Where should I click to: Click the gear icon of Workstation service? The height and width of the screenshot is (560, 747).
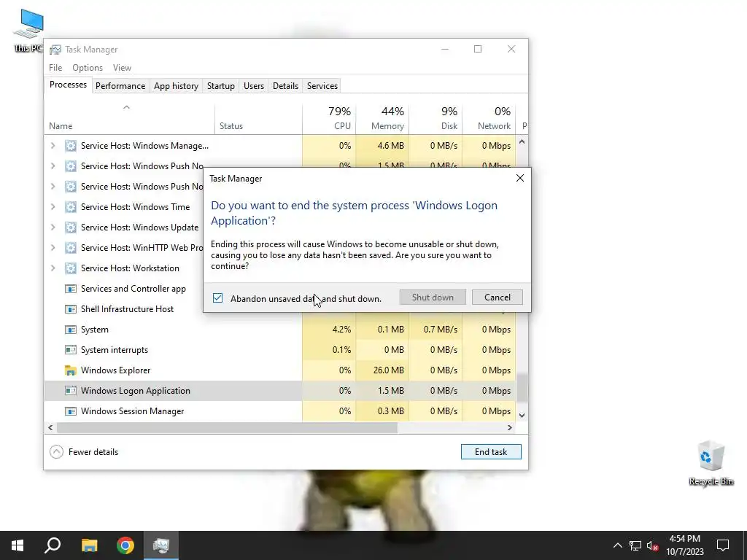(71, 268)
